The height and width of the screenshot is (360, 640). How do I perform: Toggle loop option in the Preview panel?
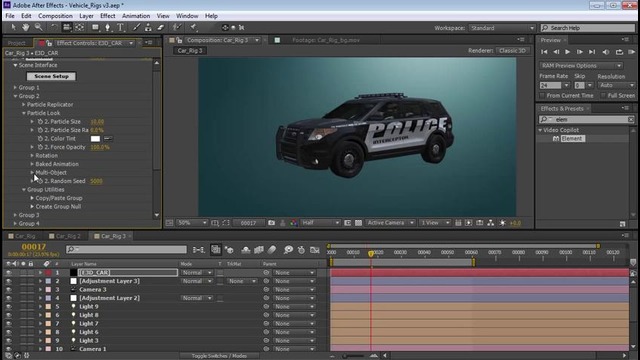click(619, 52)
